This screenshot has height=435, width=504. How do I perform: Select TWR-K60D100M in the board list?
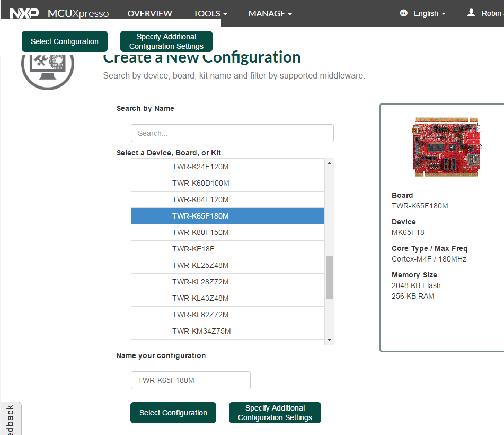[x=227, y=183]
